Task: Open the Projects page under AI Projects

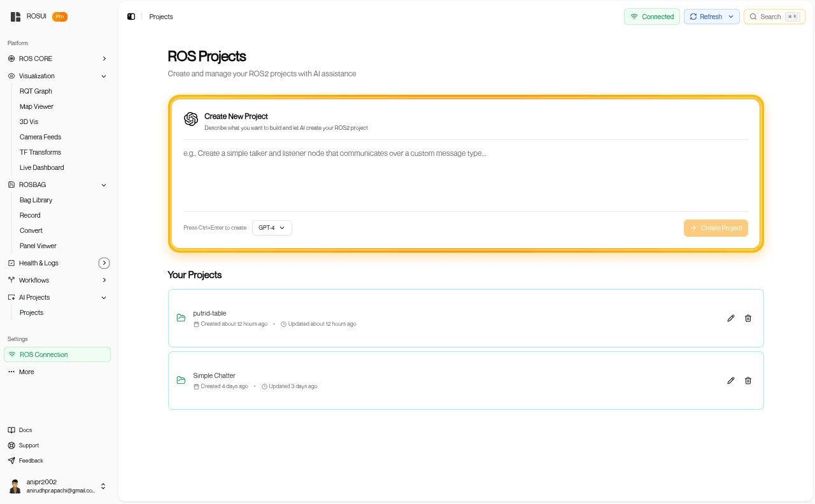Action: pos(31,312)
